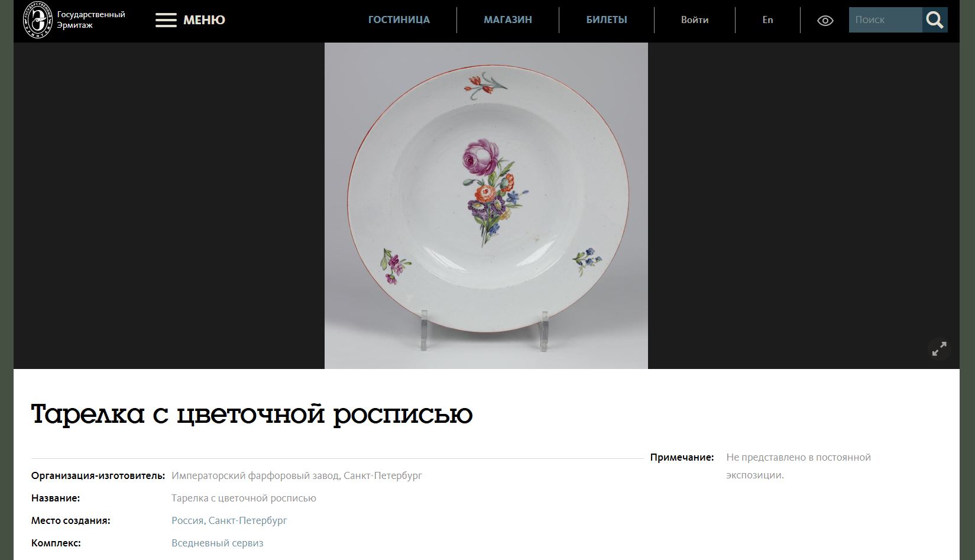Click the Название field value text
975x560 pixels.
pos(244,498)
